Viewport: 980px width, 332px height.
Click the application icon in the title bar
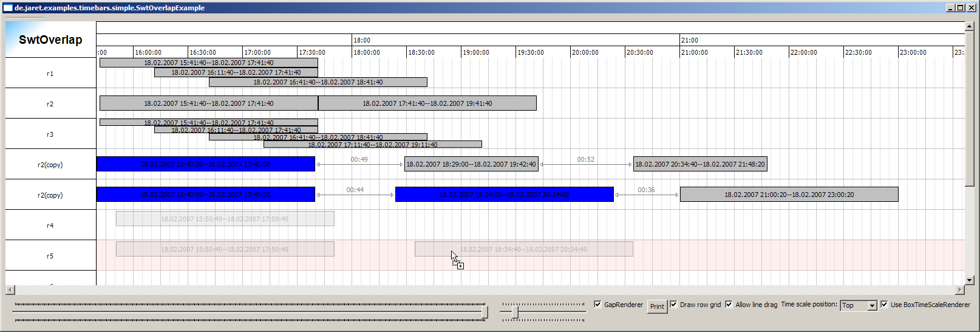coord(8,8)
